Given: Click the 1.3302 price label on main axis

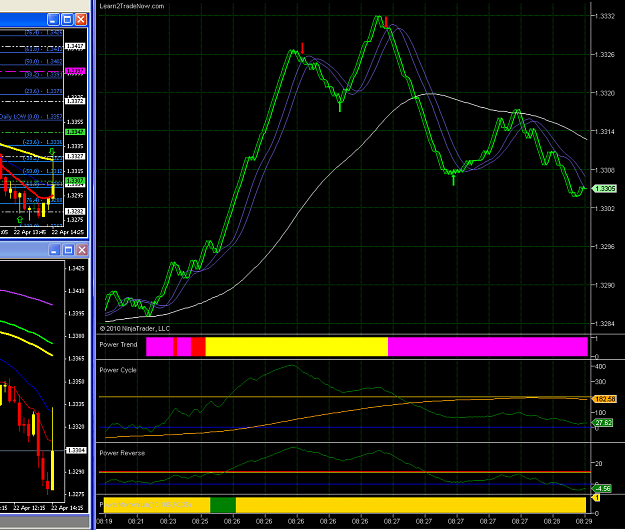Looking at the screenshot, I should pyautogui.click(x=605, y=208).
